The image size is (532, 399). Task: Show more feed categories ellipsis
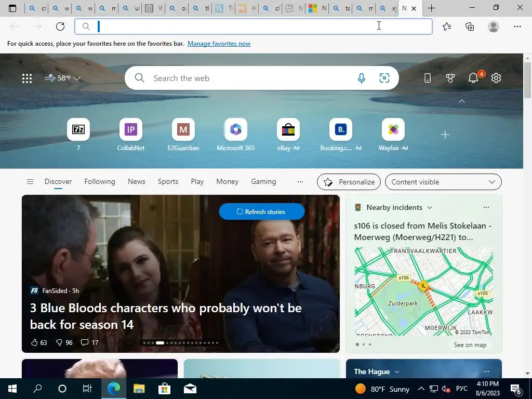[300, 182]
